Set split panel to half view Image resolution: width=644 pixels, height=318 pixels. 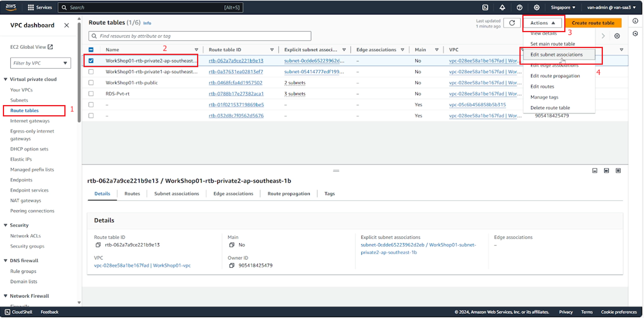[607, 171]
